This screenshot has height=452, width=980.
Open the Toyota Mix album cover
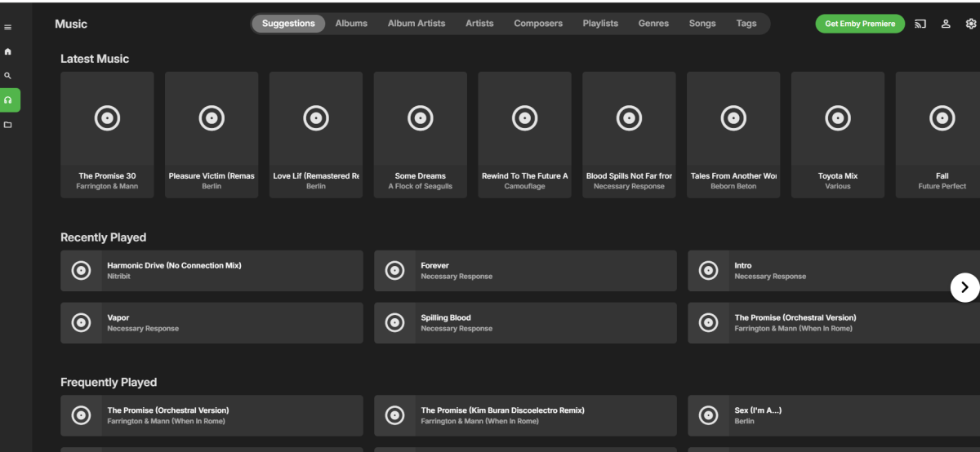click(837, 119)
